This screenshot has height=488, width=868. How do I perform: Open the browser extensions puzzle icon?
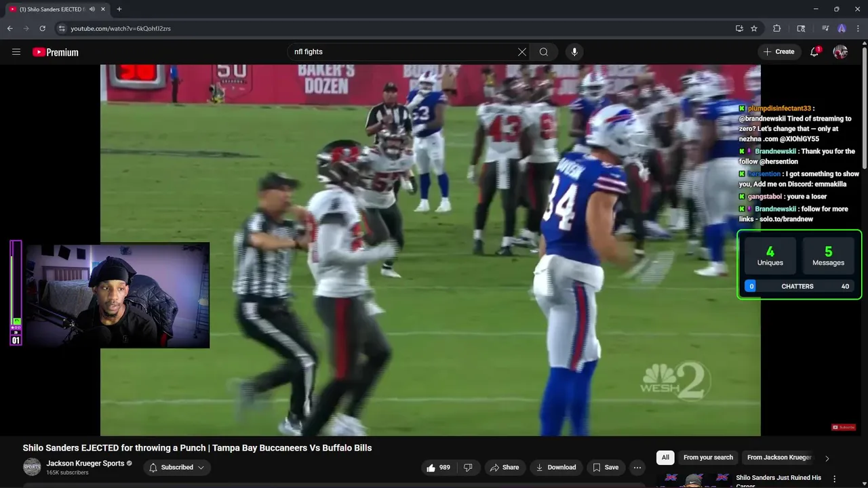coord(777,28)
